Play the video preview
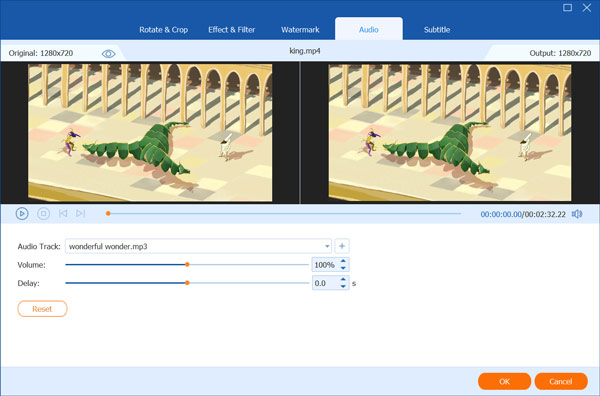This screenshot has width=600, height=396. coord(22,213)
